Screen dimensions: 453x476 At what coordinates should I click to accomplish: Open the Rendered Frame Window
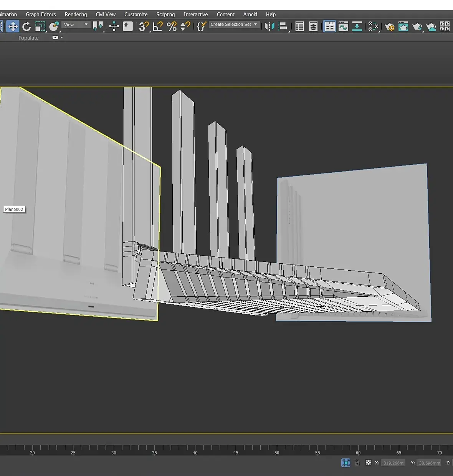click(403, 26)
